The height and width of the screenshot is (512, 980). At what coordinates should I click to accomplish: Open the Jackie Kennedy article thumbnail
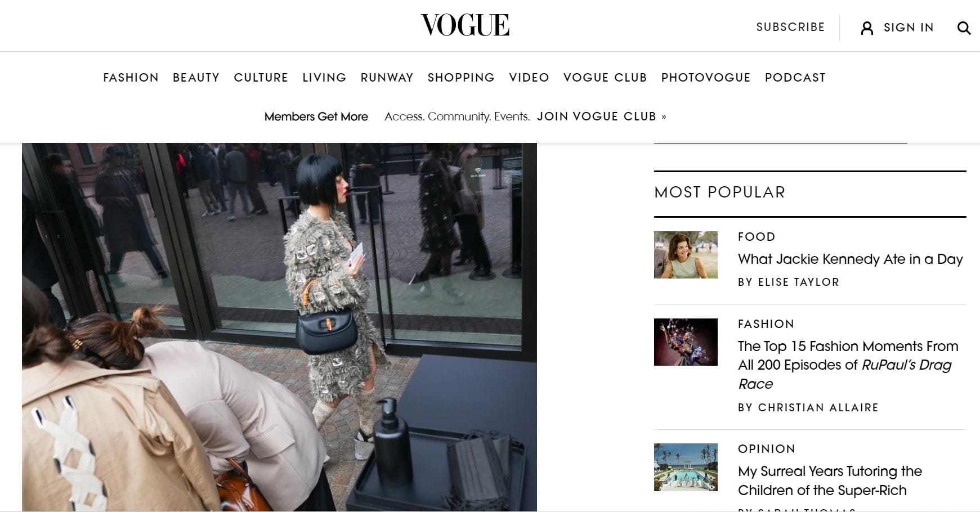coord(686,254)
